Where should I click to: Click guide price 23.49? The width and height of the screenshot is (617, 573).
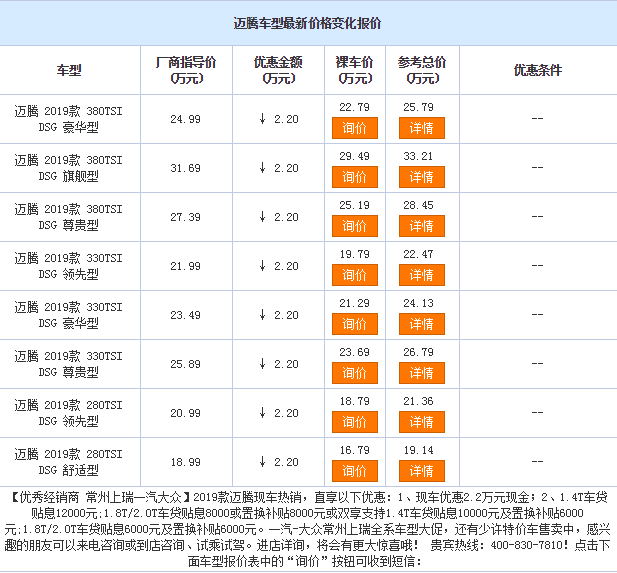[185, 315]
